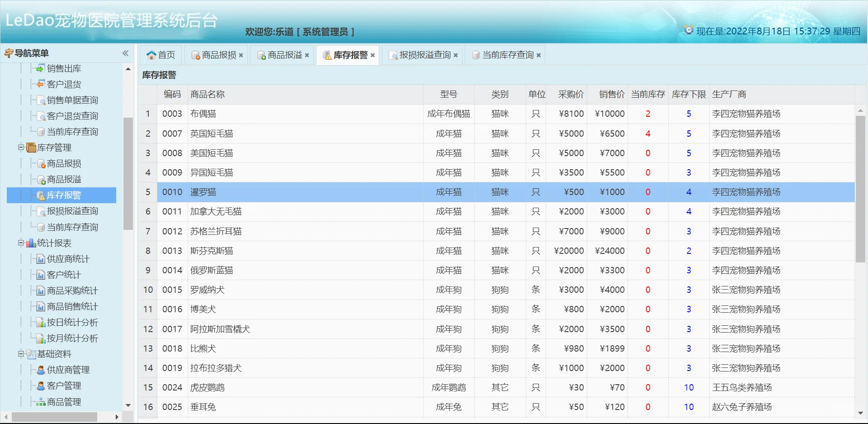Click the 商品管理 icon in sidebar
868x424 pixels.
coord(40,401)
